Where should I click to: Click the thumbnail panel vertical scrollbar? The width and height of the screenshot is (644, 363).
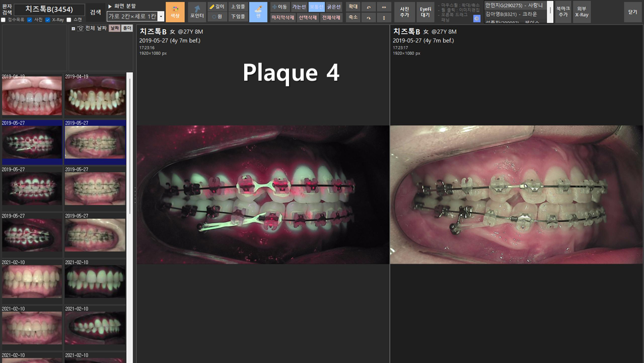[x=129, y=218]
